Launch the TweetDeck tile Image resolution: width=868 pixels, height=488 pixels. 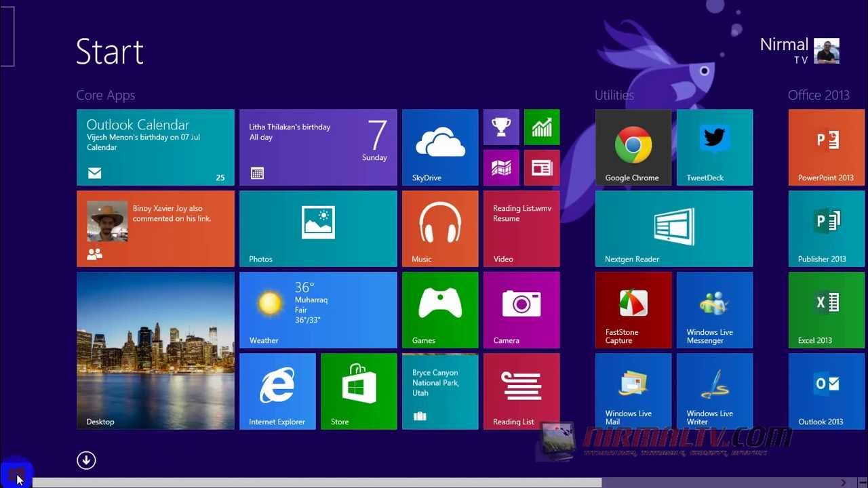tap(715, 147)
